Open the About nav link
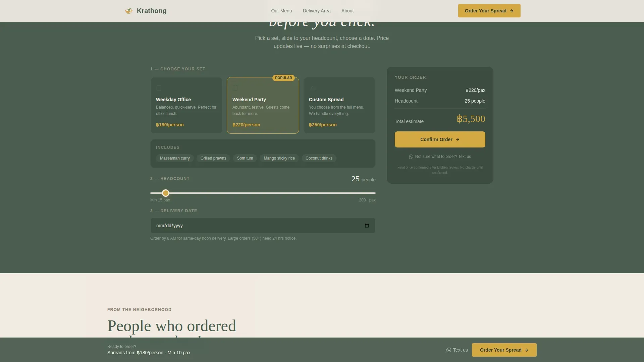644x362 pixels. [x=347, y=11]
